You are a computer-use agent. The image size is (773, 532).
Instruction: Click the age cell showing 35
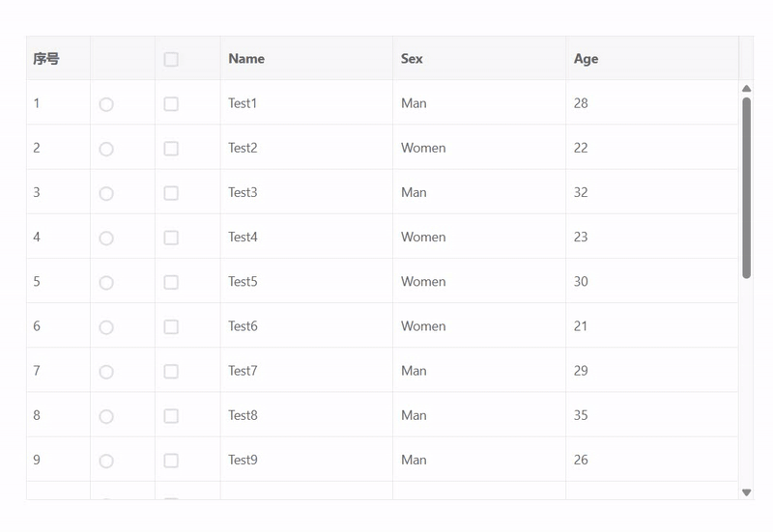581,415
